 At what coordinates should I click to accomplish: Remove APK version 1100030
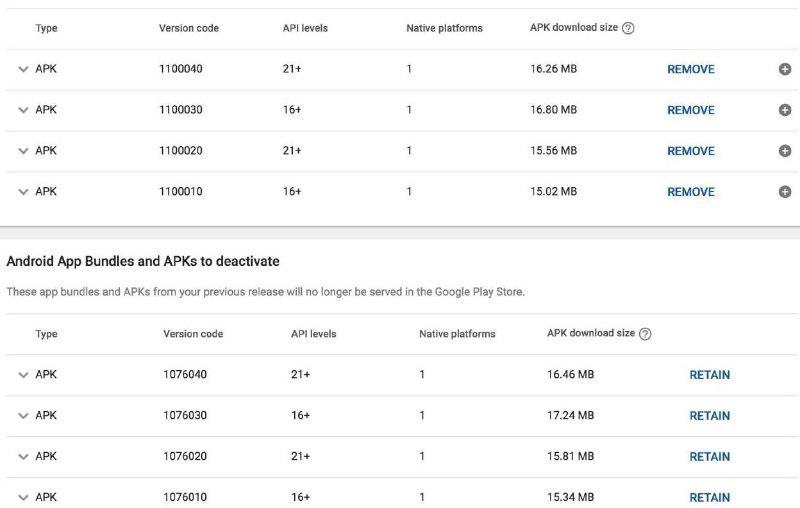(x=691, y=110)
